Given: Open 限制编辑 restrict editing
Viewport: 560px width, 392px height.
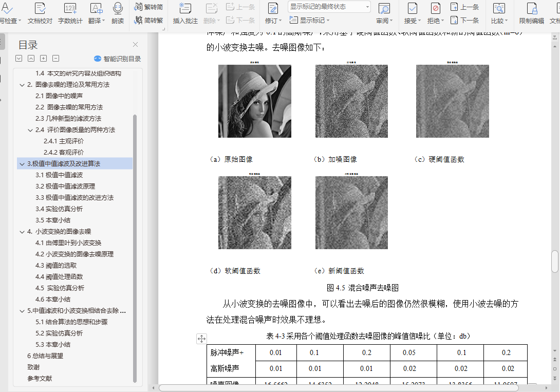Looking at the screenshot, I should (531, 13).
